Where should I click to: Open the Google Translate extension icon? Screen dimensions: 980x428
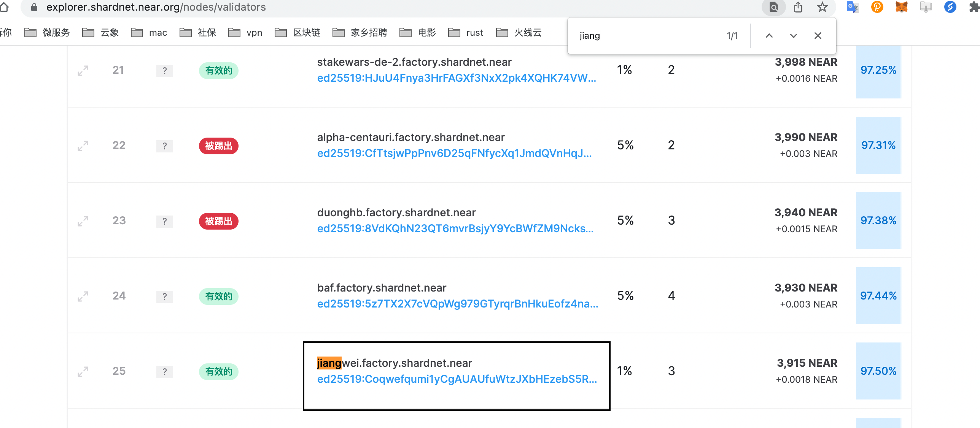coord(852,7)
